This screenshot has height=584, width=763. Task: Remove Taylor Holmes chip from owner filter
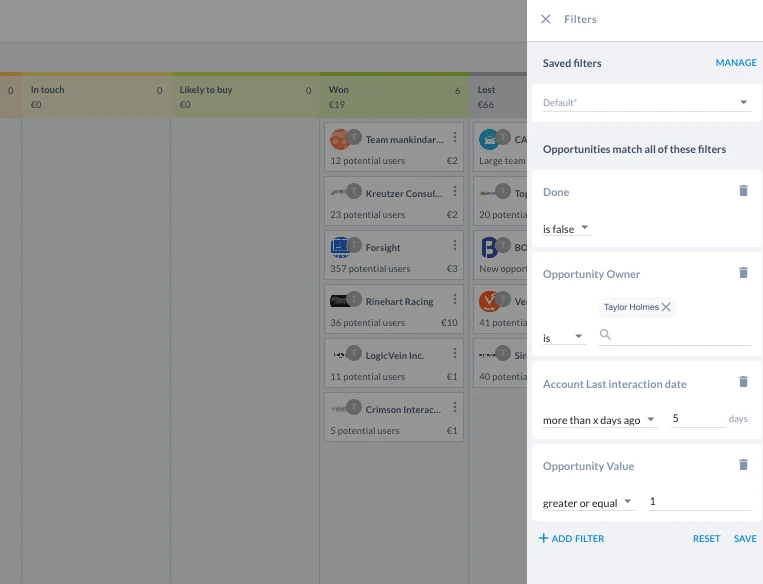(x=666, y=307)
